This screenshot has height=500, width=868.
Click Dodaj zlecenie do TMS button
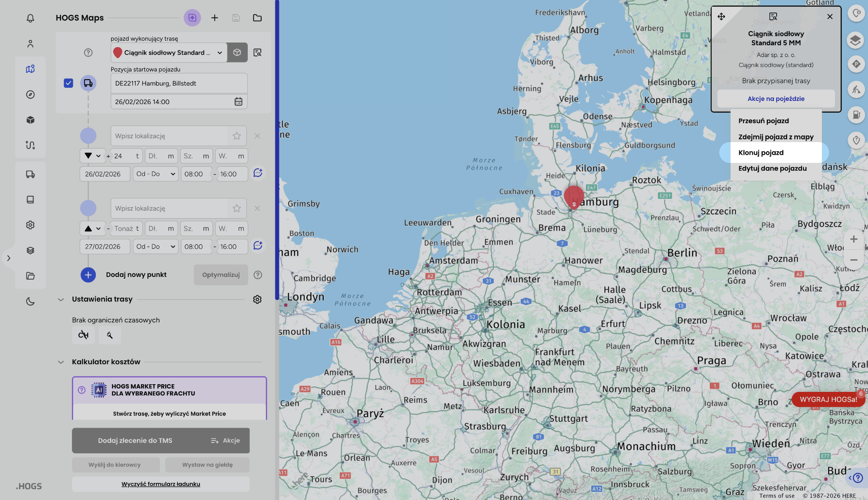[x=135, y=441]
